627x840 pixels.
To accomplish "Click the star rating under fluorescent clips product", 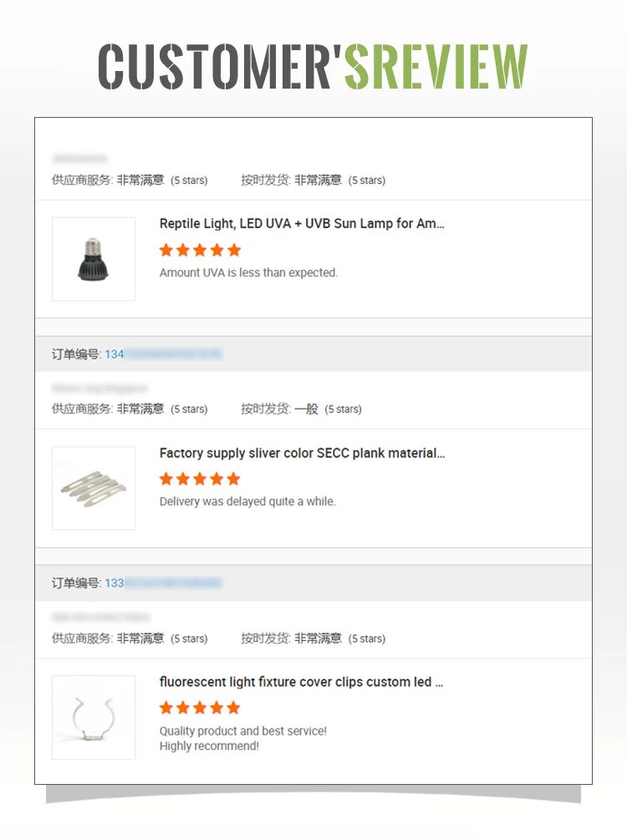I will point(200,708).
